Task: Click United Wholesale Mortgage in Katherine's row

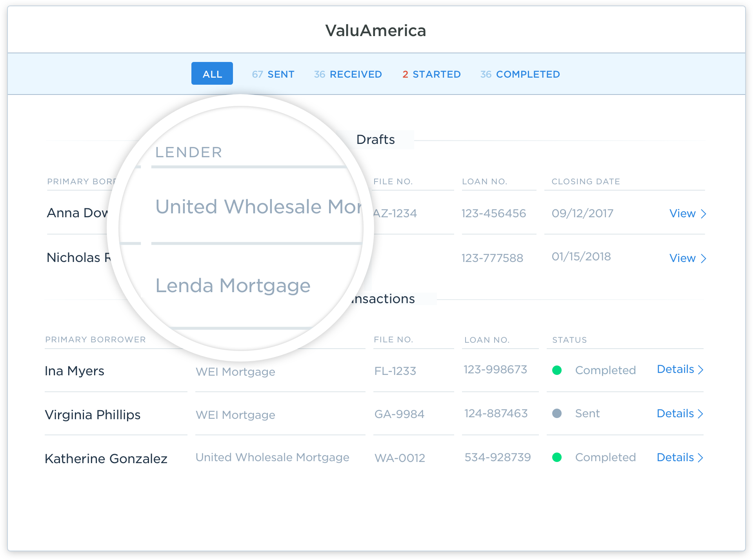Action: coord(272,457)
